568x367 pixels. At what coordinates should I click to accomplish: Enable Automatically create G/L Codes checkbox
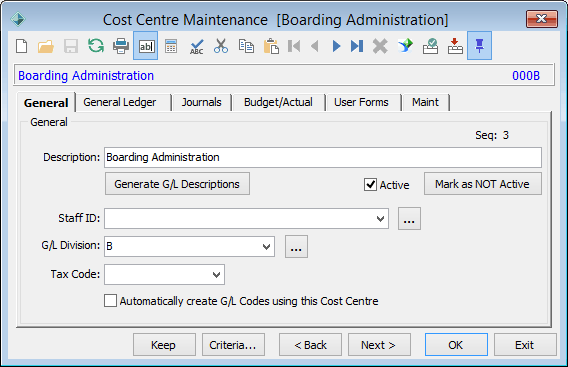coord(110,301)
